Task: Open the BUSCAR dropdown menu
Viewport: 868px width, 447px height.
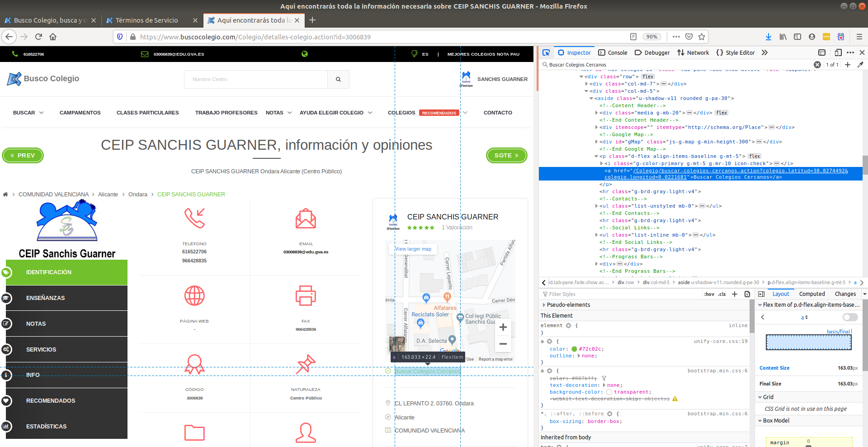Action: [28, 113]
